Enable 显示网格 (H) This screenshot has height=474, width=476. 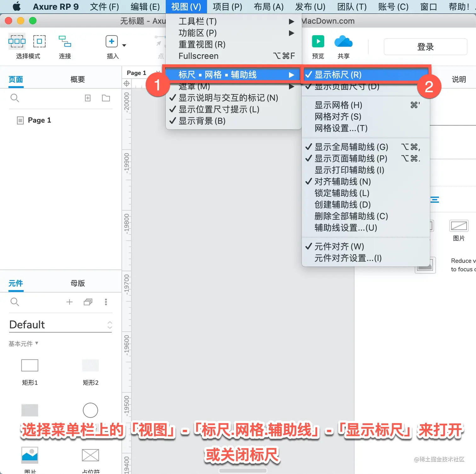[x=366, y=105]
